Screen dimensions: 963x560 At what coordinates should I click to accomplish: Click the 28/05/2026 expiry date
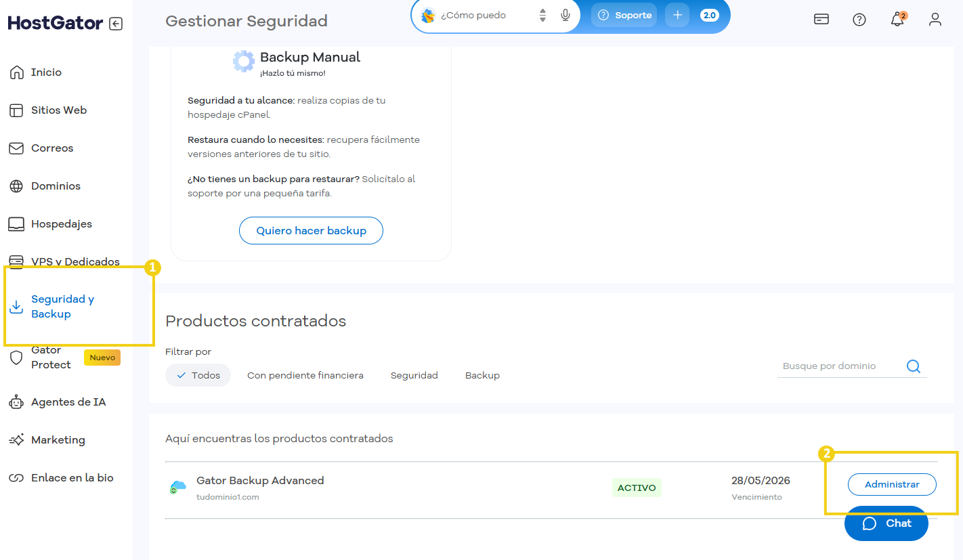click(761, 481)
